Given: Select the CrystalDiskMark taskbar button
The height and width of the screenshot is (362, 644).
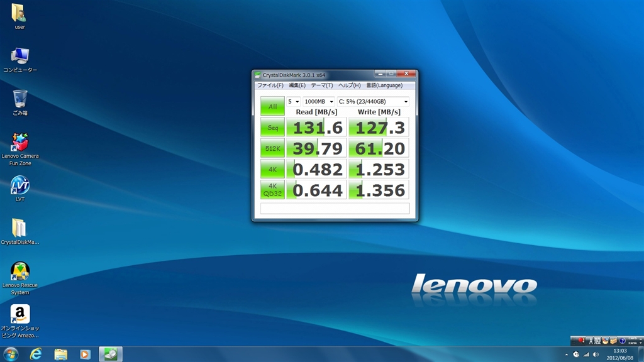Looking at the screenshot, I should [x=111, y=354].
